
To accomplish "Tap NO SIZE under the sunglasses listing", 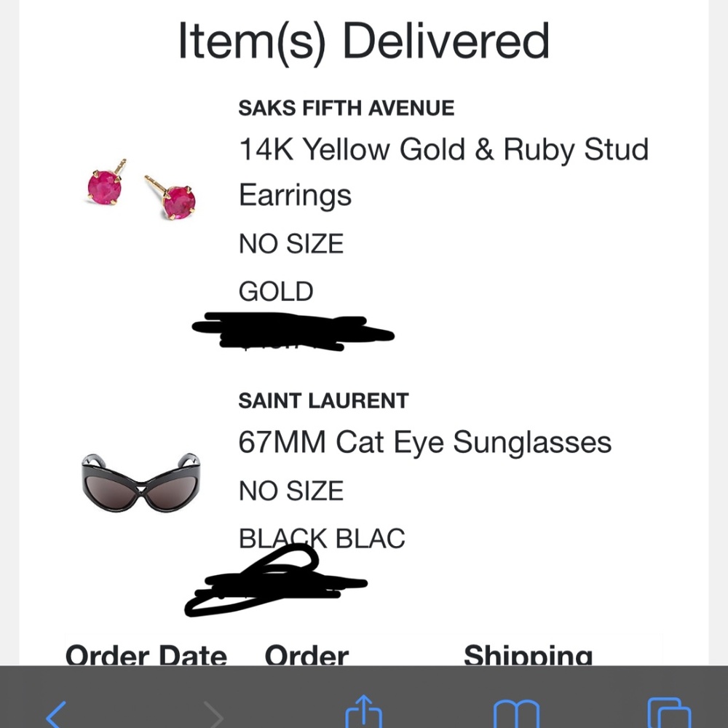I will click(290, 490).
